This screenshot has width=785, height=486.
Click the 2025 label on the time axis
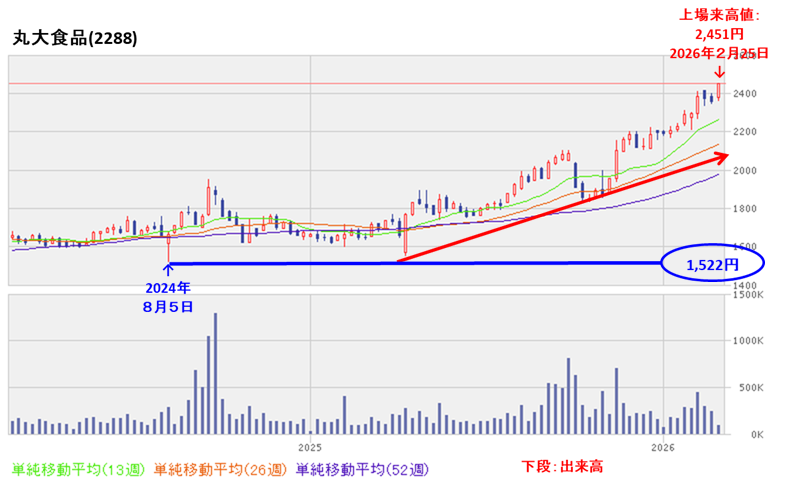[310, 446]
